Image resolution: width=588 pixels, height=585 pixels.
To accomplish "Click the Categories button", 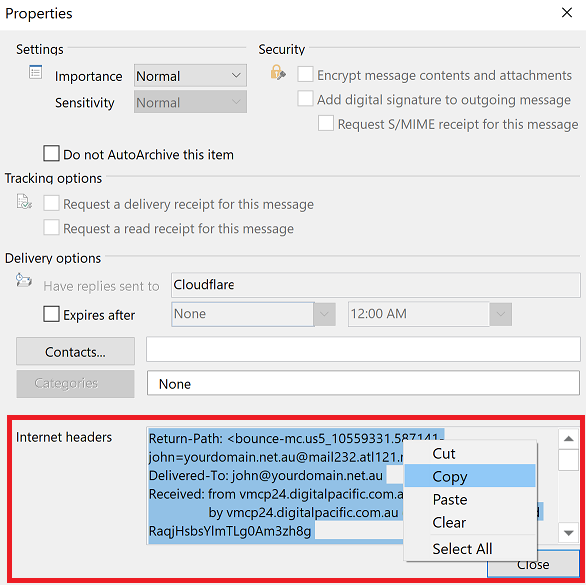I will (75, 384).
